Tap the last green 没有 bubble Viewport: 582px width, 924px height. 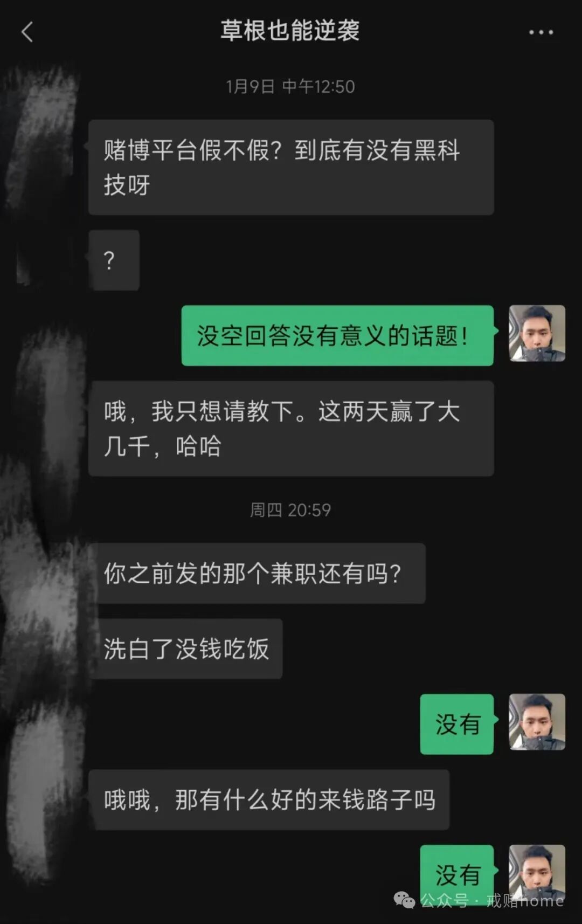point(457,873)
